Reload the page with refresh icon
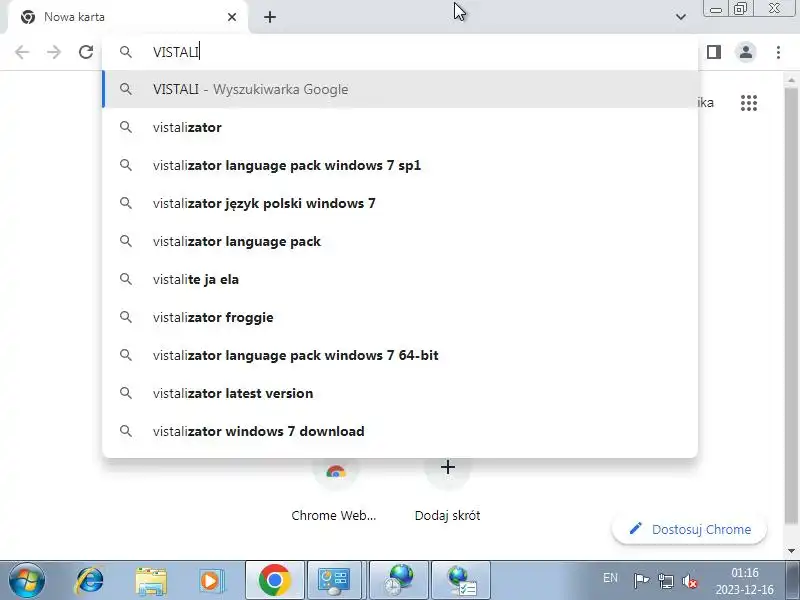The image size is (800, 600). (86, 52)
